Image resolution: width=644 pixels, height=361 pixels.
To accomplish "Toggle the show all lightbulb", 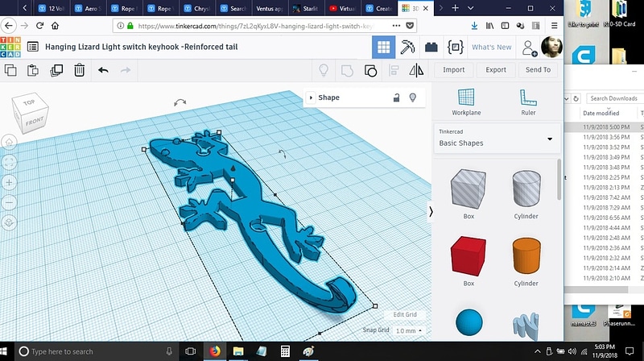I will coord(324,70).
